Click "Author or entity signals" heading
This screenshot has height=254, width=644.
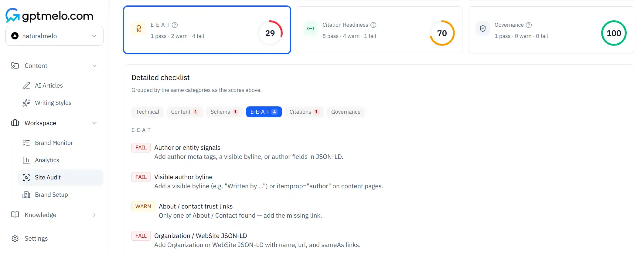[187, 148]
